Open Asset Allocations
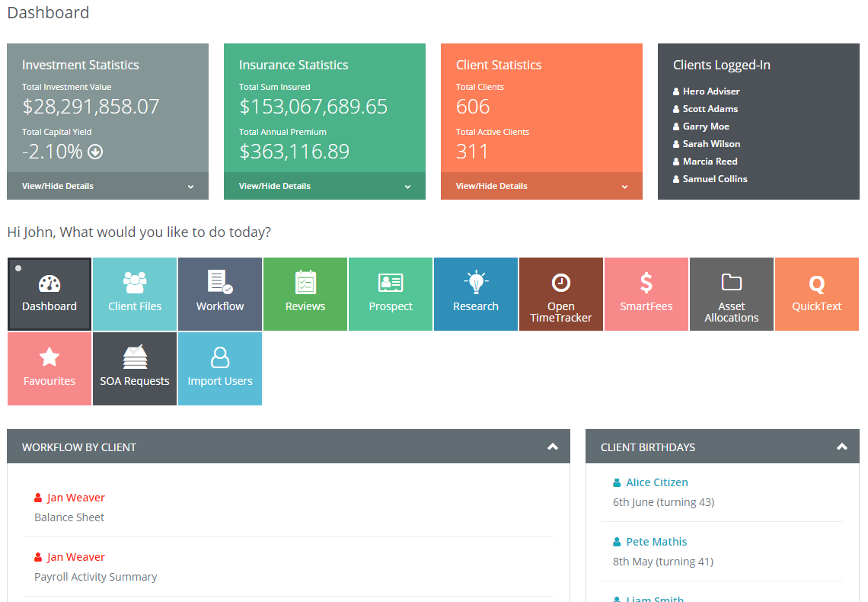The width and height of the screenshot is (868, 602). (x=732, y=294)
